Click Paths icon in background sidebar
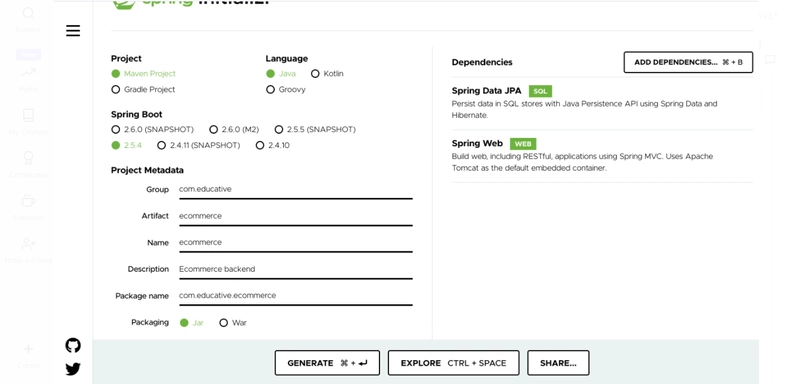The width and height of the screenshot is (800, 384). point(29,72)
